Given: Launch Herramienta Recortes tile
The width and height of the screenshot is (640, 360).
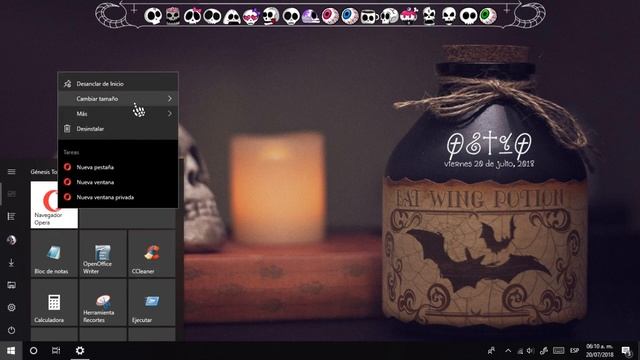Looking at the screenshot, I should (x=103, y=302).
